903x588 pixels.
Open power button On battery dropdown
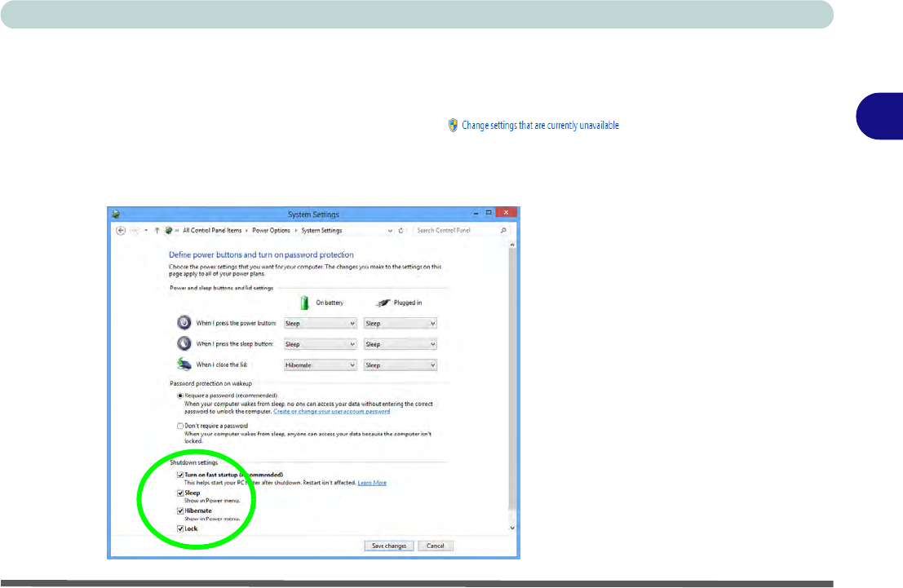[321, 324]
